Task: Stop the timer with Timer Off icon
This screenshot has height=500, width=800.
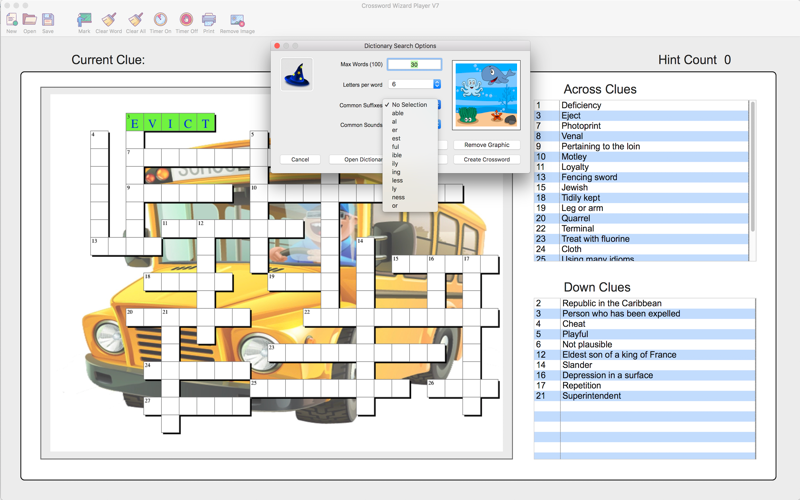Action: click(x=186, y=20)
